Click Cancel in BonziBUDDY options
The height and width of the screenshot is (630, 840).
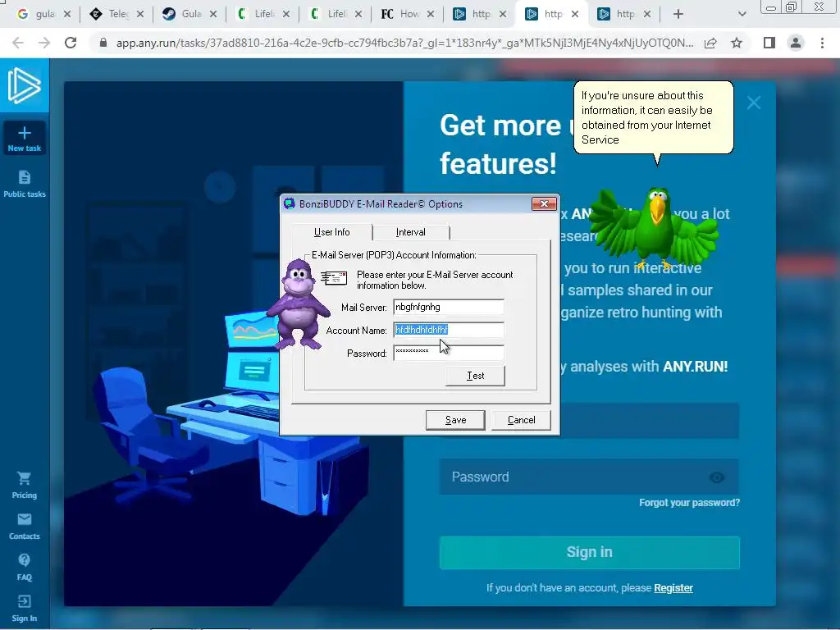pyautogui.click(x=521, y=420)
